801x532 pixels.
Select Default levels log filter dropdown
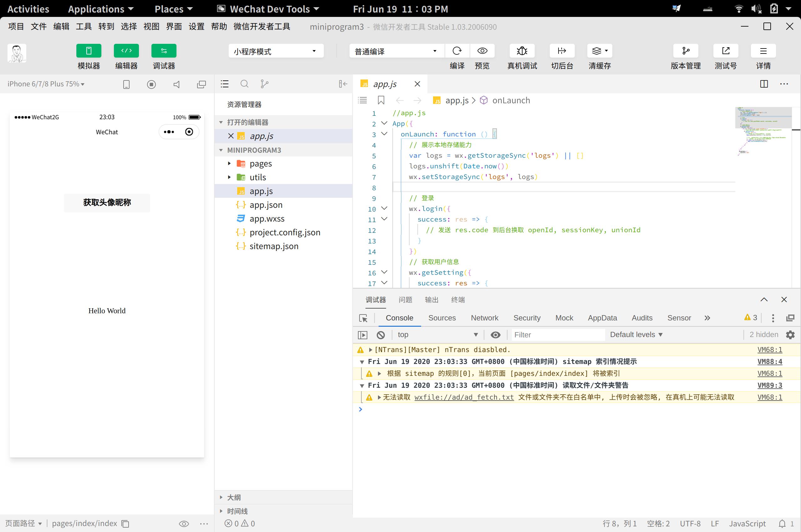[x=637, y=334]
